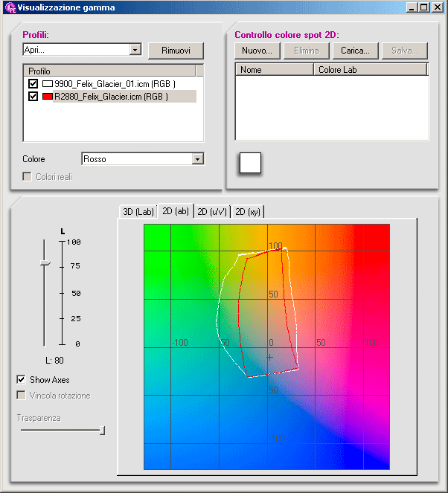The width and height of the screenshot is (448, 493).
Task: Click the white colour swatch of 9900 profile
Action: click(x=48, y=83)
